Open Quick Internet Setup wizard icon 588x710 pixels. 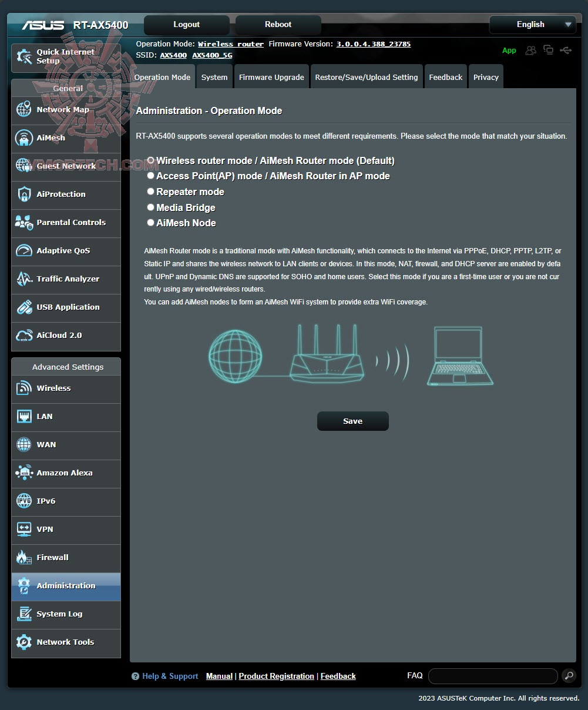coord(24,56)
